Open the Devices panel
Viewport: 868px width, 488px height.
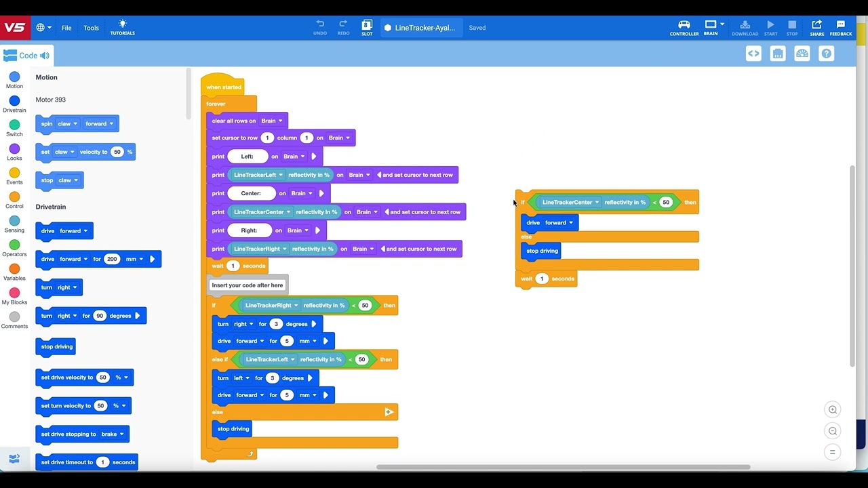[x=778, y=54]
